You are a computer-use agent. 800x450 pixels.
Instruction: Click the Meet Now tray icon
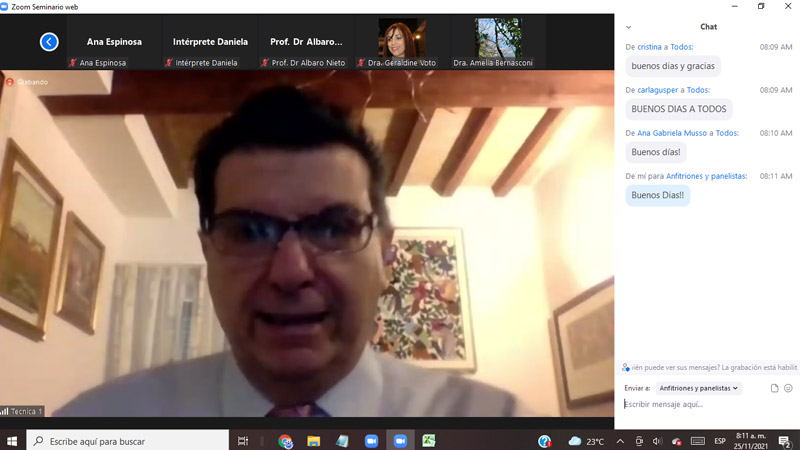pyautogui.click(x=639, y=441)
